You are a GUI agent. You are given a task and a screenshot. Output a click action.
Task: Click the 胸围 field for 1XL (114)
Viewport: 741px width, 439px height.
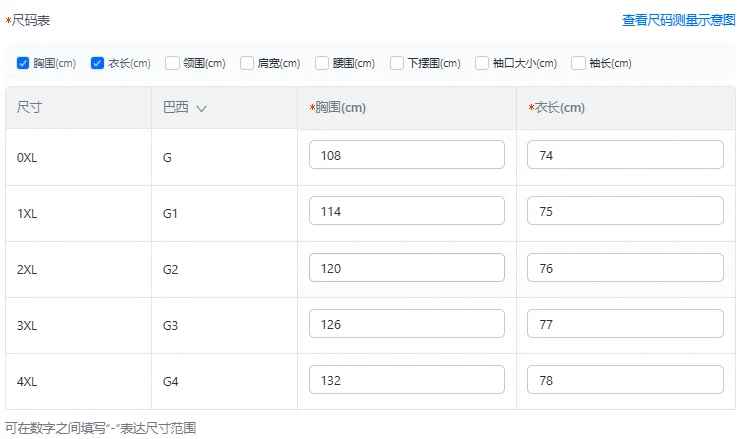(407, 211)
